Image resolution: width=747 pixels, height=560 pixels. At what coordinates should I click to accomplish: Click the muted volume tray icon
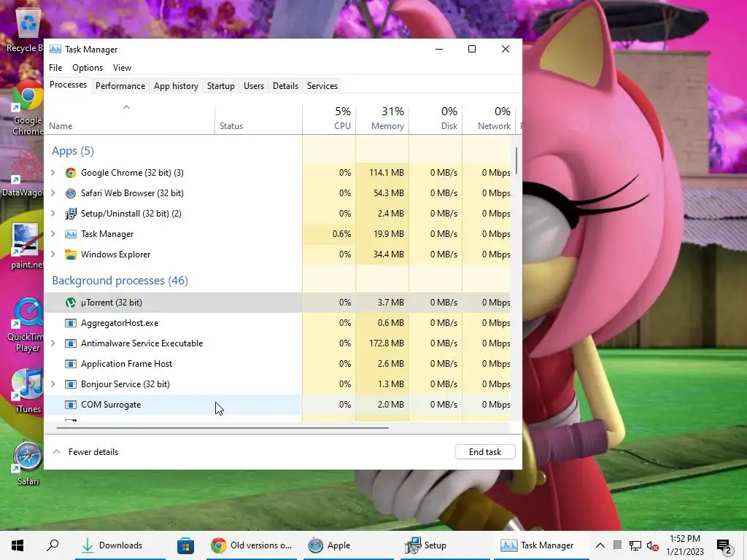tap(653, 545)
